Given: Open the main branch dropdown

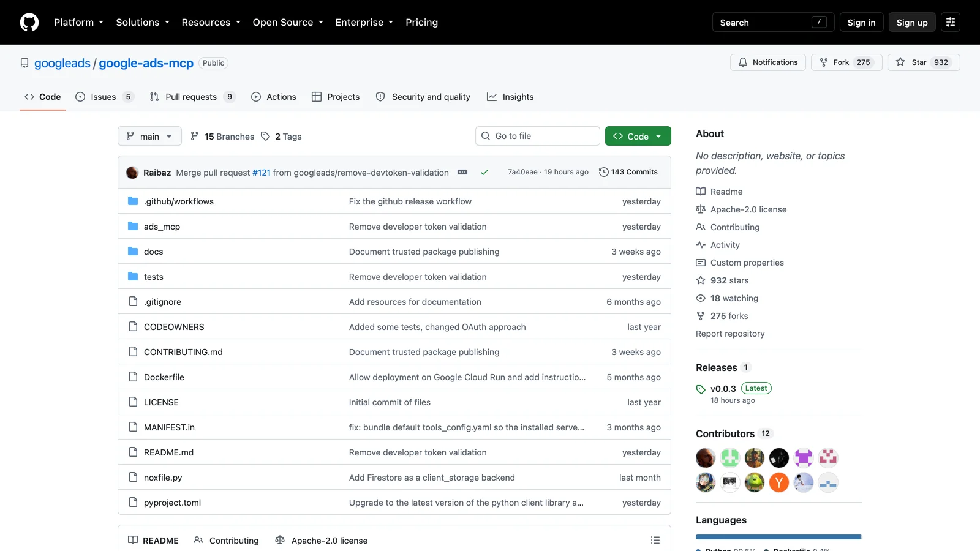Looking at the screenshot, I should tap(149, 136).
